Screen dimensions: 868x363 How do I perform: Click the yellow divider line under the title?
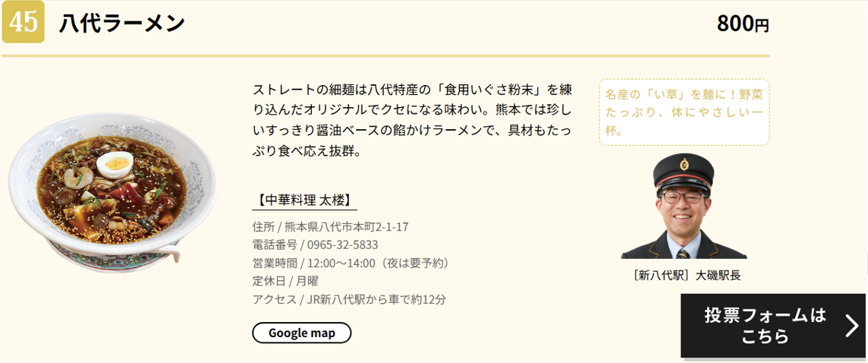tap(385, 55)
